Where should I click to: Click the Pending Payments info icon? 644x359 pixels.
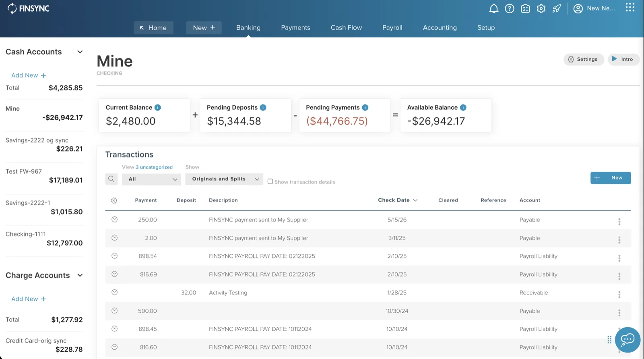coord(365,108)
